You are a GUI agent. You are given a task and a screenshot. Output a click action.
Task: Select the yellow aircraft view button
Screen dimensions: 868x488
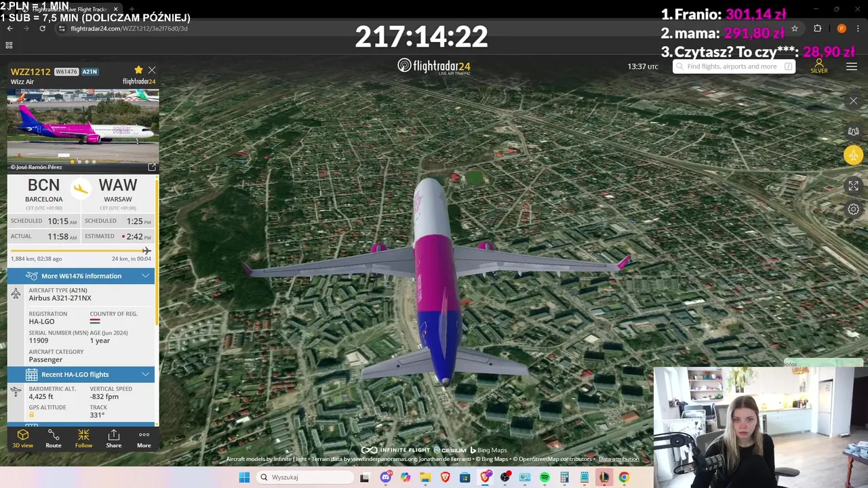coord(853,155)
